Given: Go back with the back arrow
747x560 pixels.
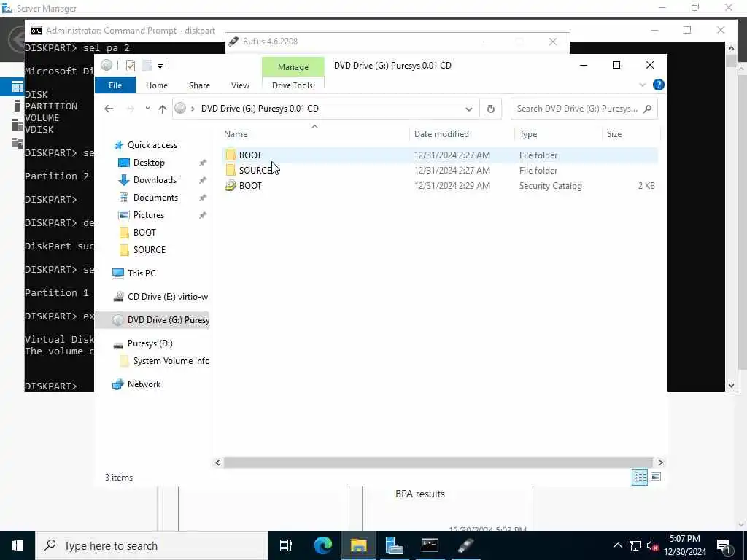Looking at the screenshot, I should (109, 109).
